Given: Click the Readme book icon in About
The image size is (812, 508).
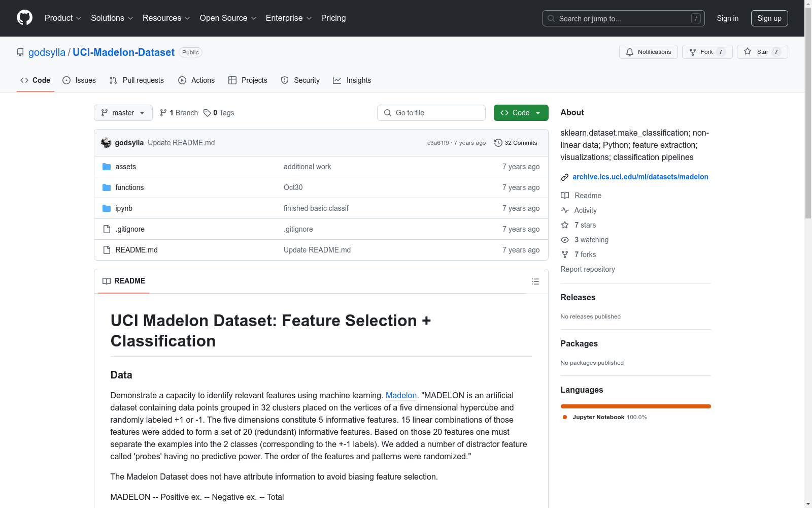Looking at the screenshot, I should tap(565, 196).
